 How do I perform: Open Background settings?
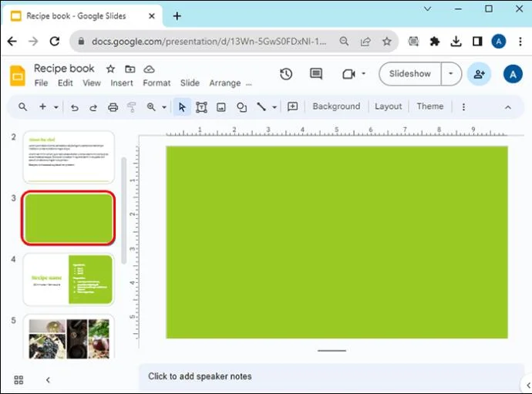tap(336, 106)
